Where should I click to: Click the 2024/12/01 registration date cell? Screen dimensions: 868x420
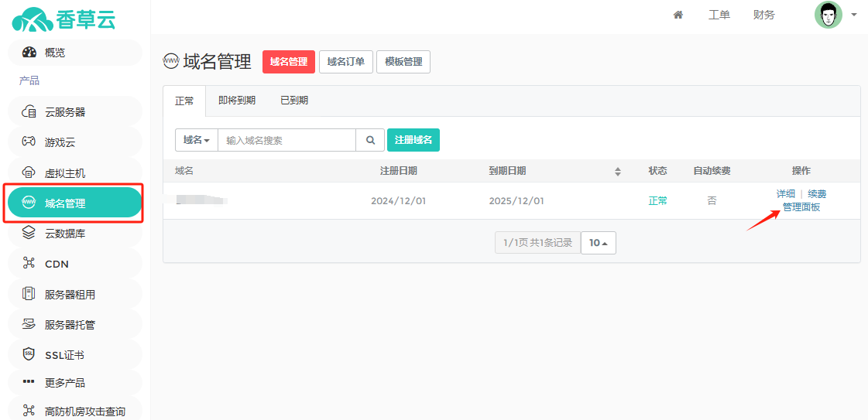(x=398, y=200)
